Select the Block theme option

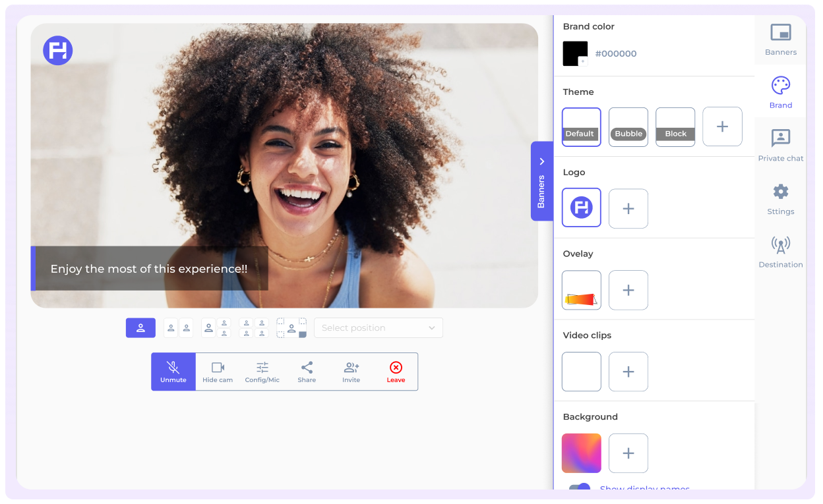pyautogui.click(x=675, y=126)
